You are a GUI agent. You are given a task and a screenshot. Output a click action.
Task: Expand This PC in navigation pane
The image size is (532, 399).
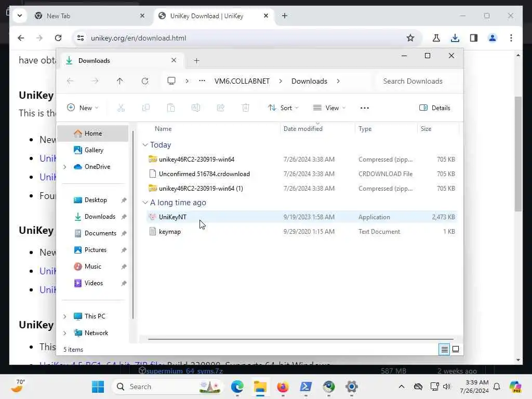tap(65, 316)
